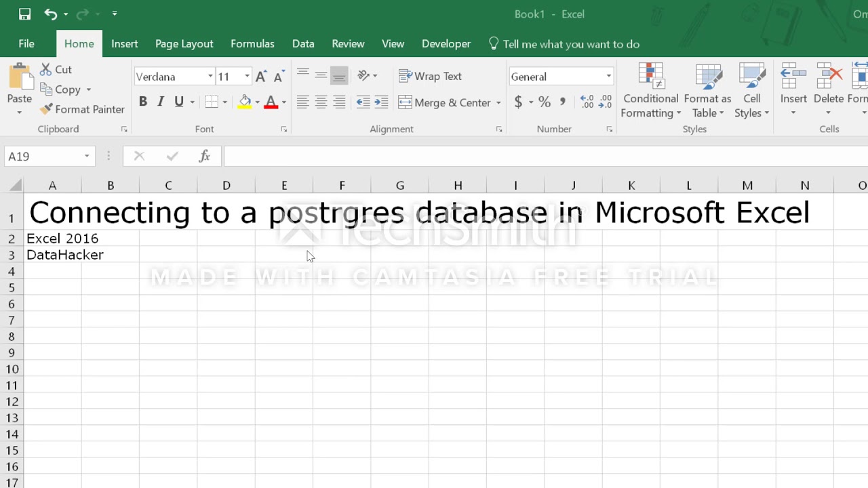Click the Save icon in quick access toolbar

24,14
